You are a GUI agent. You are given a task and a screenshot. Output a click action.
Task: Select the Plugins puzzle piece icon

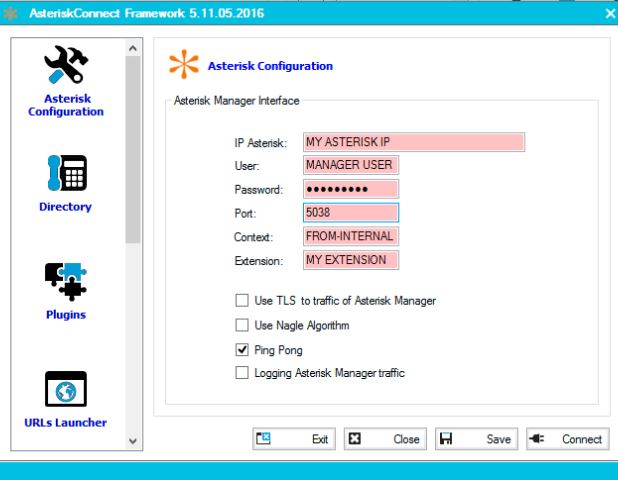[x=66, y=280]
